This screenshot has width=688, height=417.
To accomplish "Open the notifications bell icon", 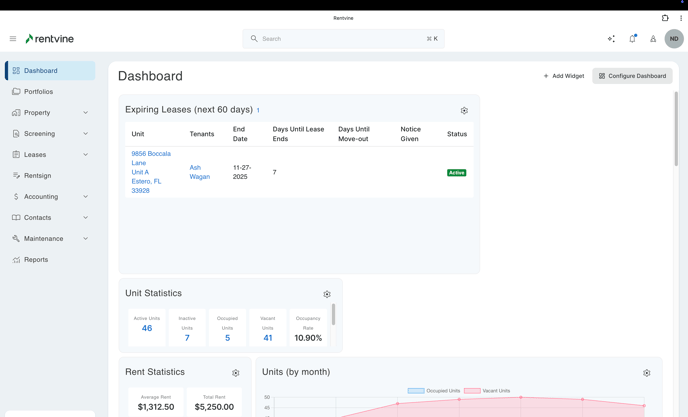I will [632, 39].
